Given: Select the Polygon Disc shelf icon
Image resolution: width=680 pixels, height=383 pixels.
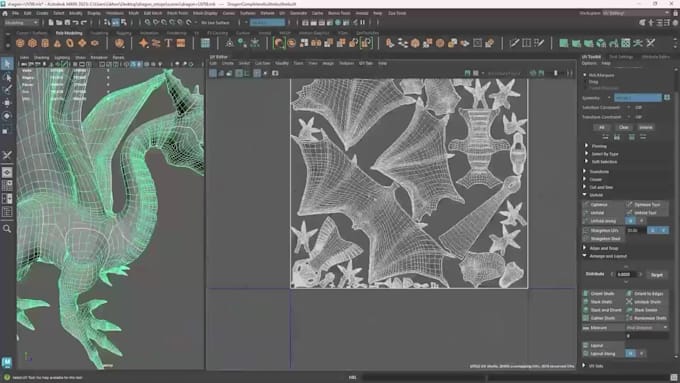Looking at the screenshot, I should [x=95, y=43].
